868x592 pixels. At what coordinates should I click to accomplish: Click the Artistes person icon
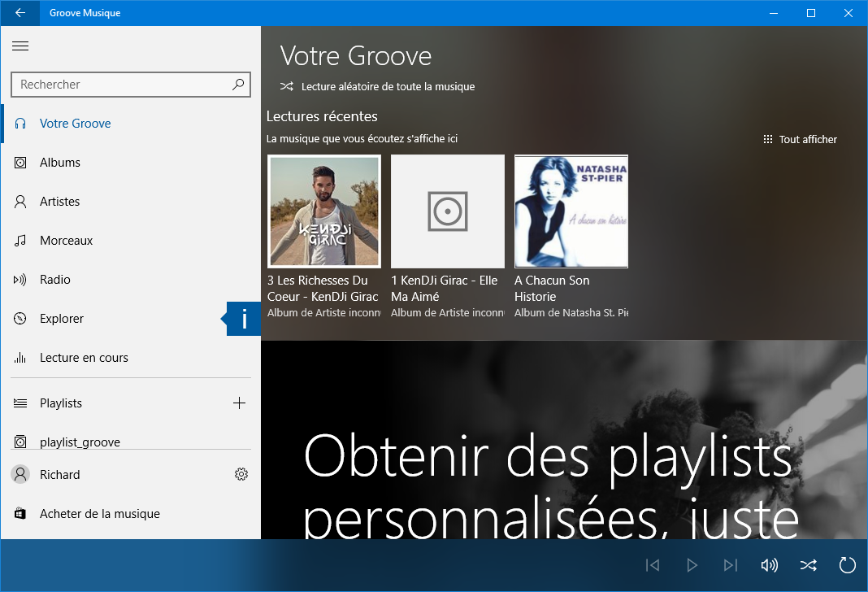pos(20,202)
